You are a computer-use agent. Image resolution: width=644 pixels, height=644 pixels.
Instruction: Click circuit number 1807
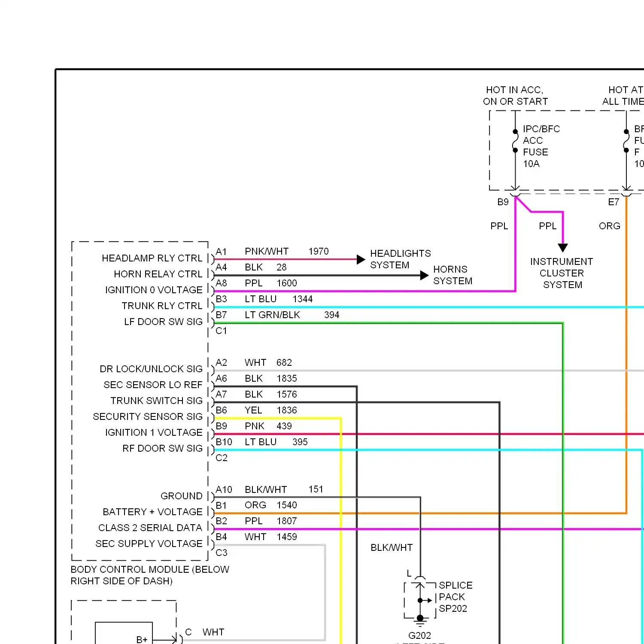tap(287, 521)
